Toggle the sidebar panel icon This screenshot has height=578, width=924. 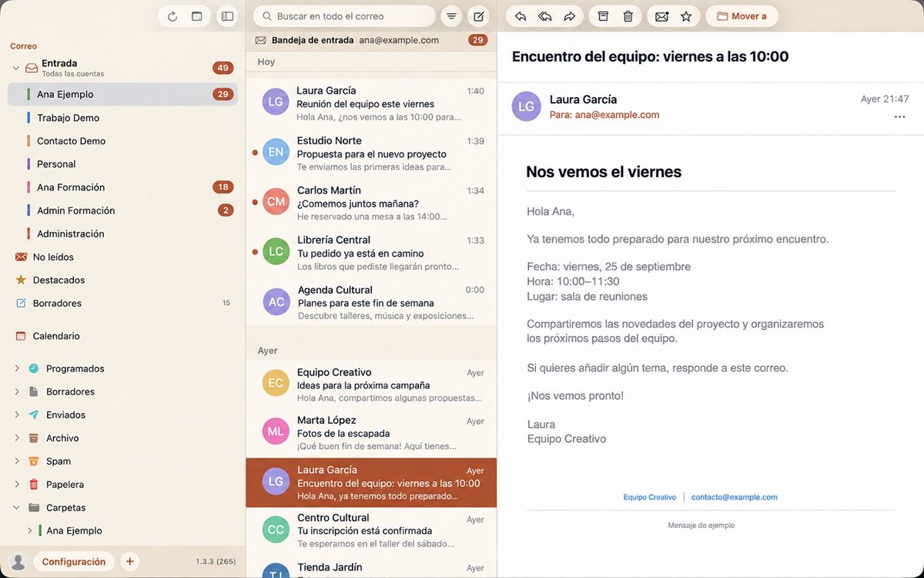(227, 16)
